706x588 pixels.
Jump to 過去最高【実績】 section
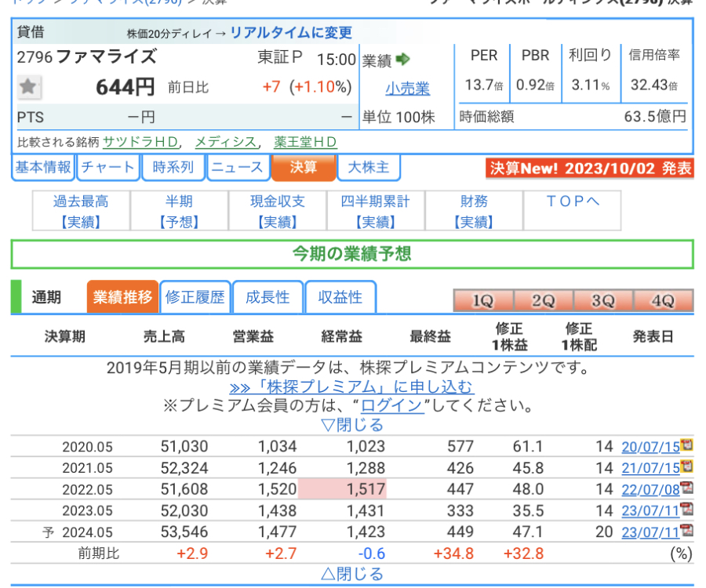[x=81, y=211]
